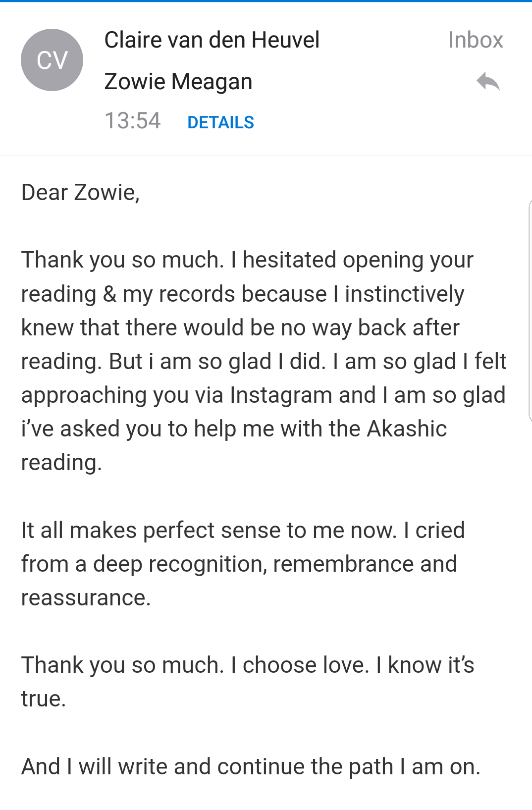Tap the greeting "Dear Zowie,"
Image resolution: width=532 pixels, height=810 pixels.
(x=80, y=193)
